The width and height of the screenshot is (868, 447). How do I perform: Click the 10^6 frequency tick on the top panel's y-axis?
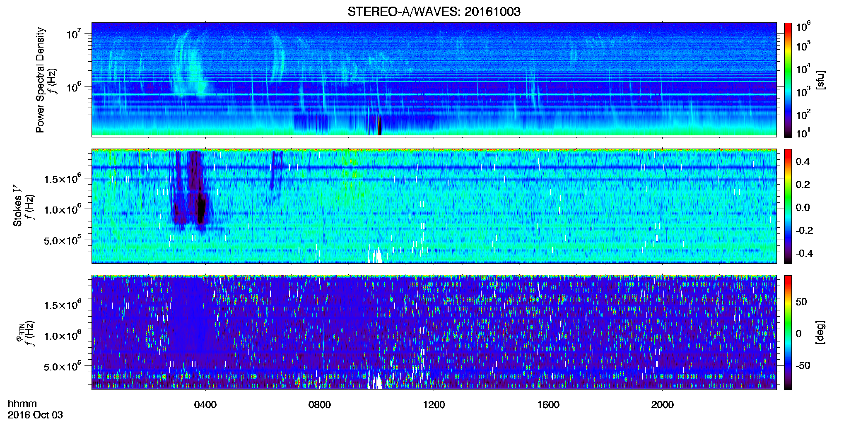coord(74,87)
